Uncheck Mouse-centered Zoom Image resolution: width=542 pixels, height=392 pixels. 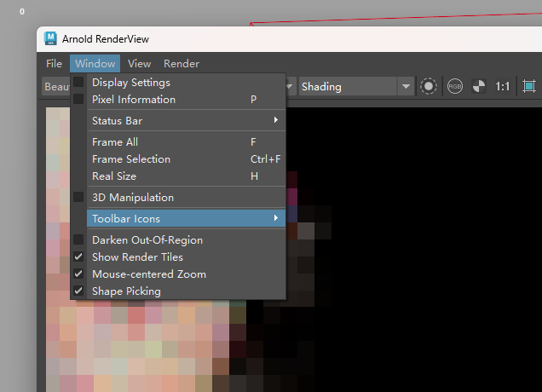click(x=78, y=274)
